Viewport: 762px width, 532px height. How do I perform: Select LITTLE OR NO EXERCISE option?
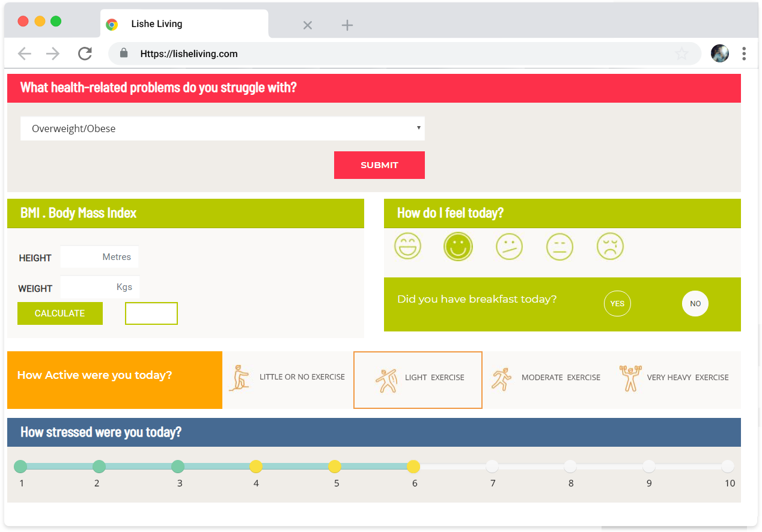[x=287, y=379]
